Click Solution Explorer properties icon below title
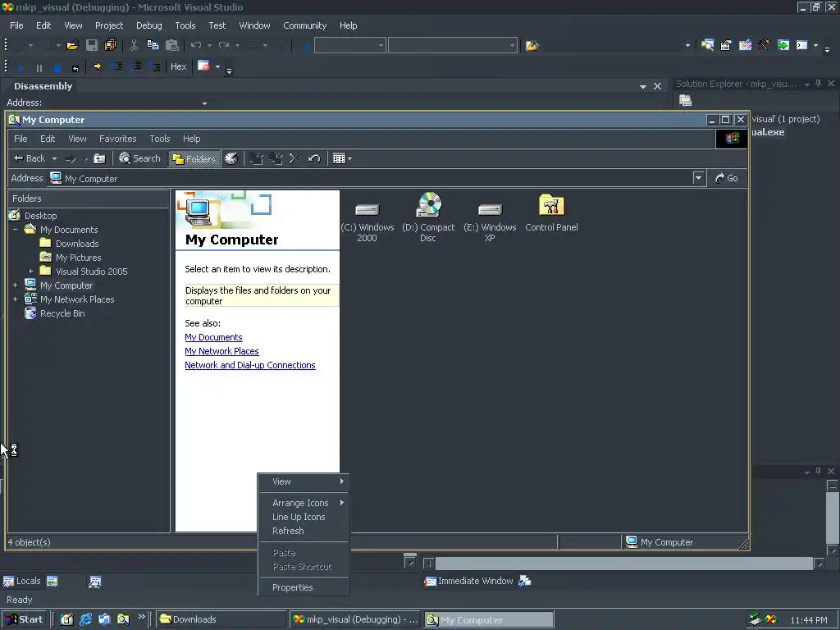 [x=685, y=100]
